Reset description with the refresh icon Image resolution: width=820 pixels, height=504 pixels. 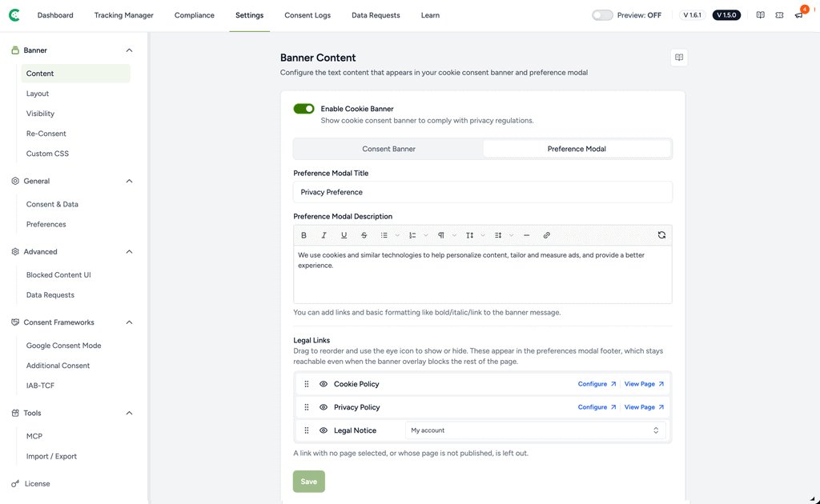pyautogui.click(x=661, y=235)
